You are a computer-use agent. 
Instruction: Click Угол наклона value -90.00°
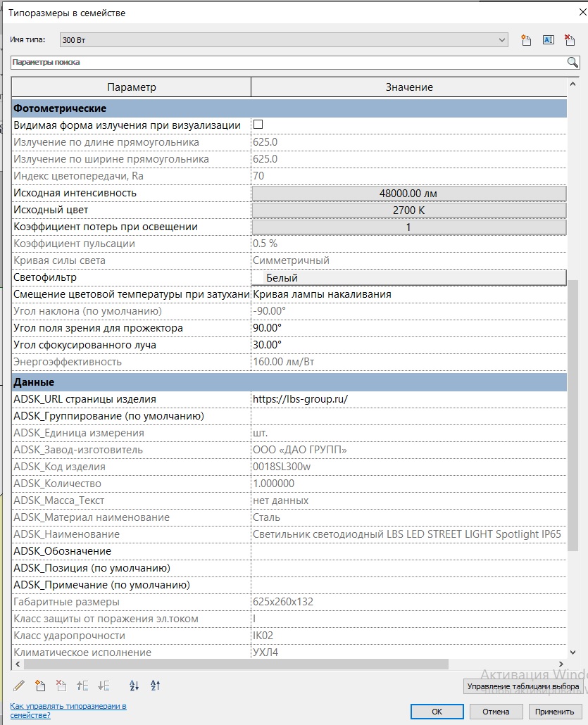coord(269,311)
